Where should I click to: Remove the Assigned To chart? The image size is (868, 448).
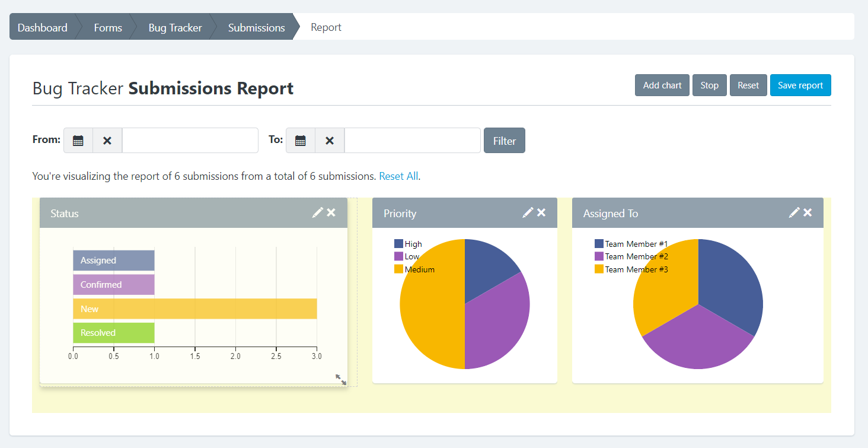(x=808, y=212)
